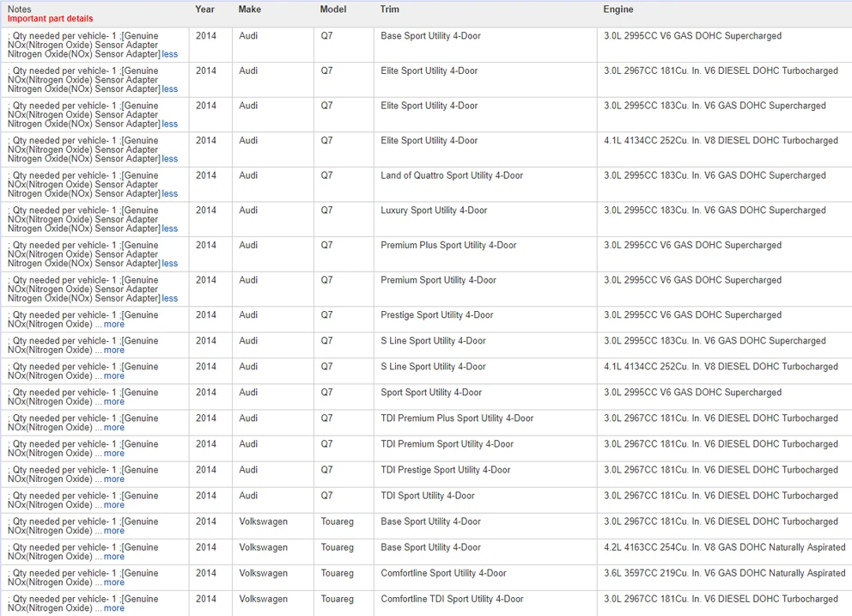The image size is (852, 616).
Task: Click 'less' in Elite 3.0L 2967CC diesel row
Action: (x=169, y=89)
